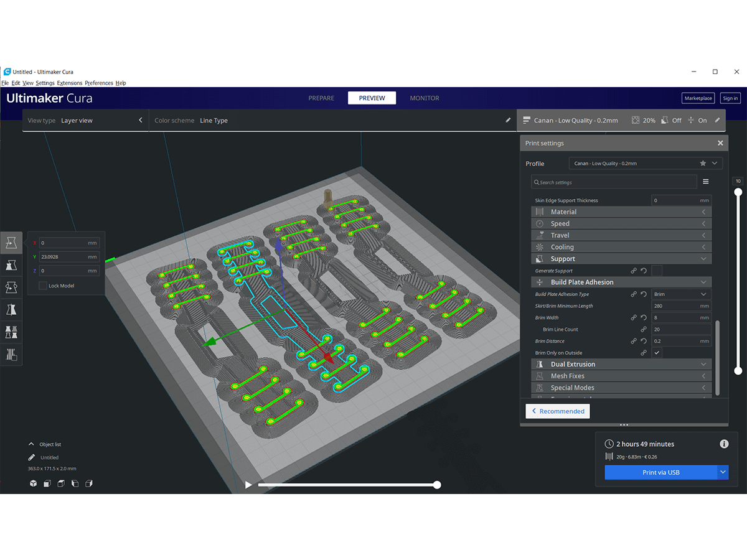Uncheck Brim Only on Outside
Image resolution: width=747 pixels, height=560 pixels.
click(657, 353)
